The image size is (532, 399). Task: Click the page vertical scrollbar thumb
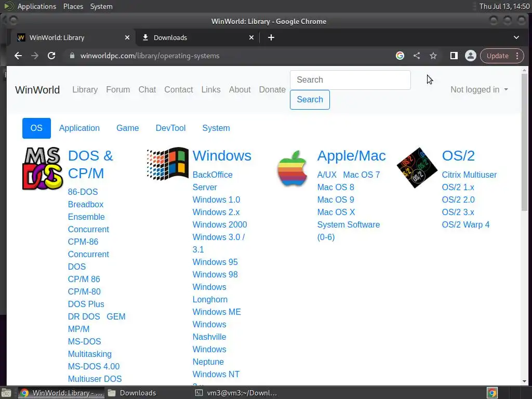525,142
